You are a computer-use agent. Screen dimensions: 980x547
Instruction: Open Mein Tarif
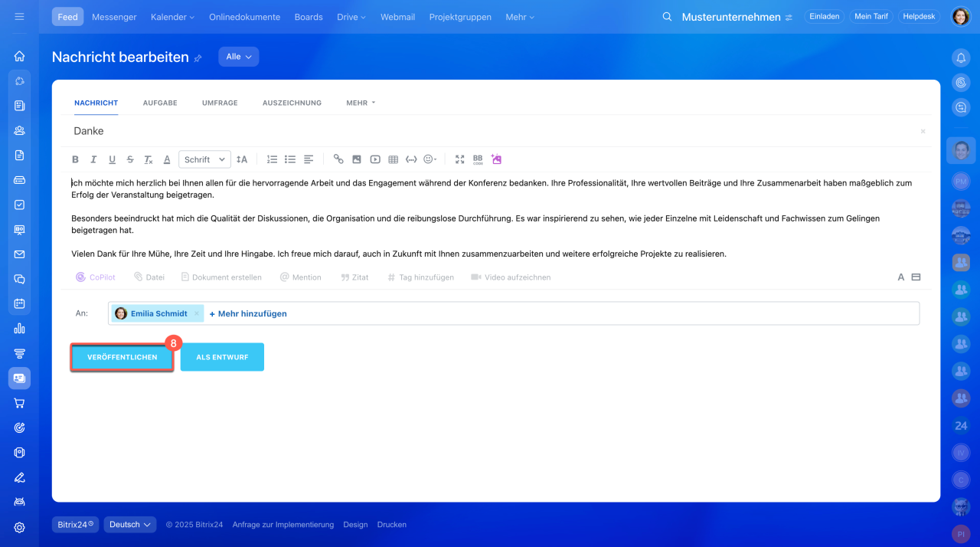[x=871, y=16]
